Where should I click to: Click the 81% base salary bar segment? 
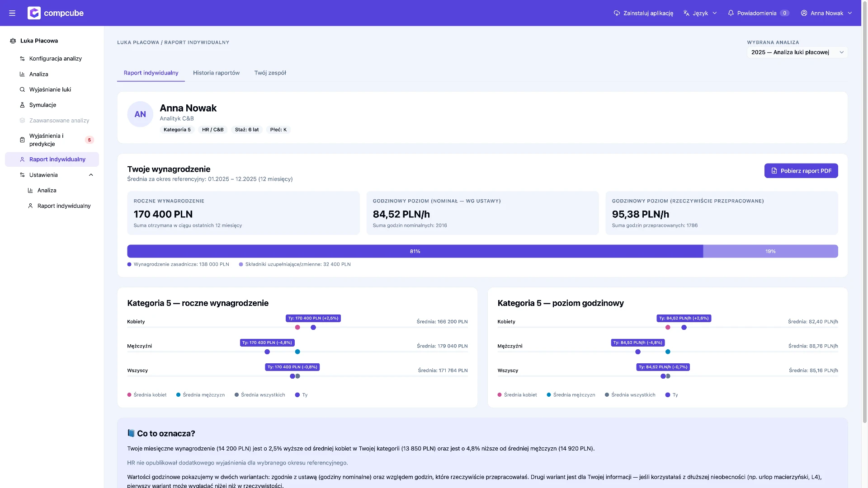pos(415,251)
